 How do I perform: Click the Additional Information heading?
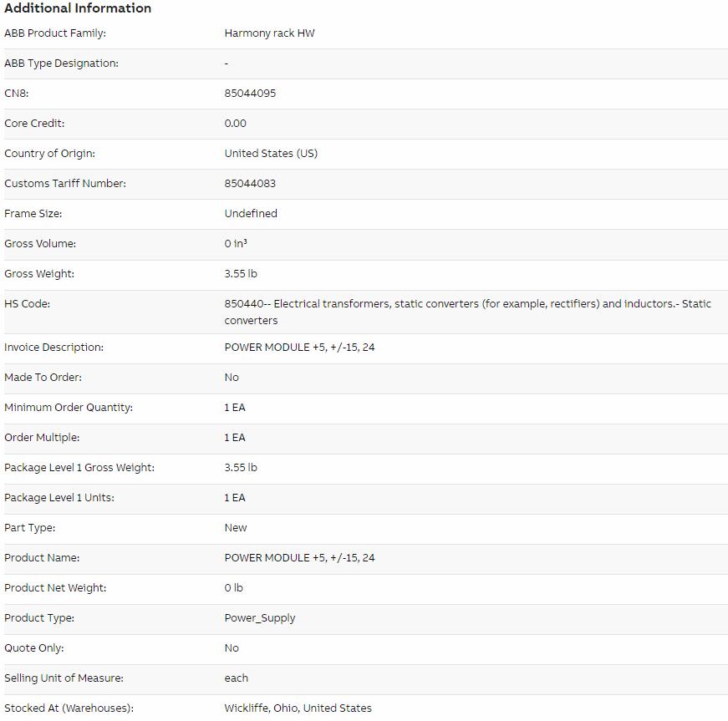tap(78, 8)
